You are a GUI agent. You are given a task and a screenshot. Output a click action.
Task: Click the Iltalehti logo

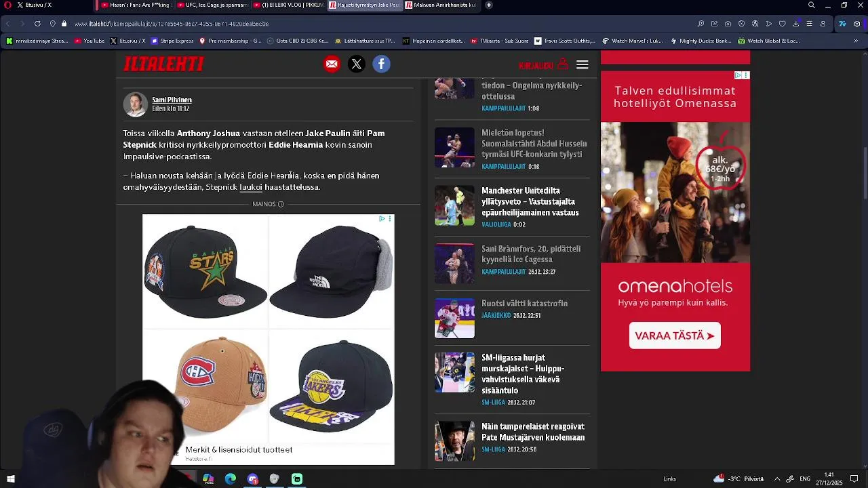pyautogui.click(x=163, y=64)
